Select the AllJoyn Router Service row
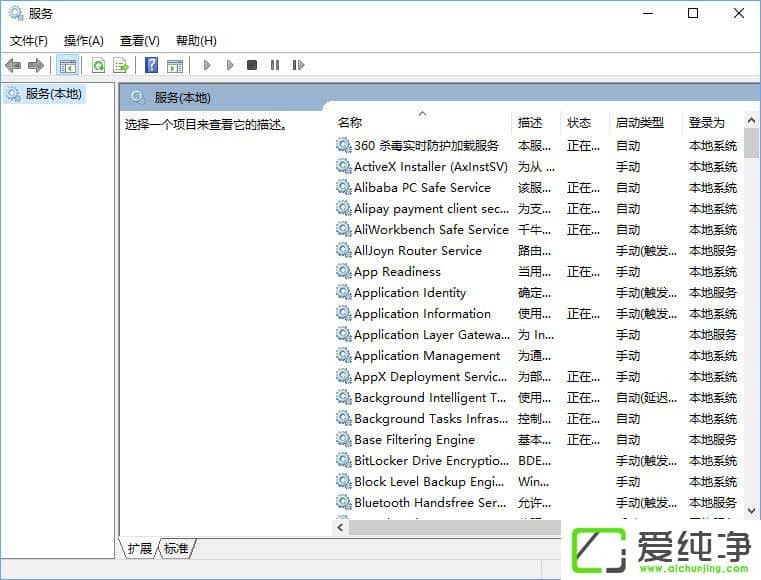The height and width of the screenshot is (580, 761). pyautogui.click(x=537, y=250)
